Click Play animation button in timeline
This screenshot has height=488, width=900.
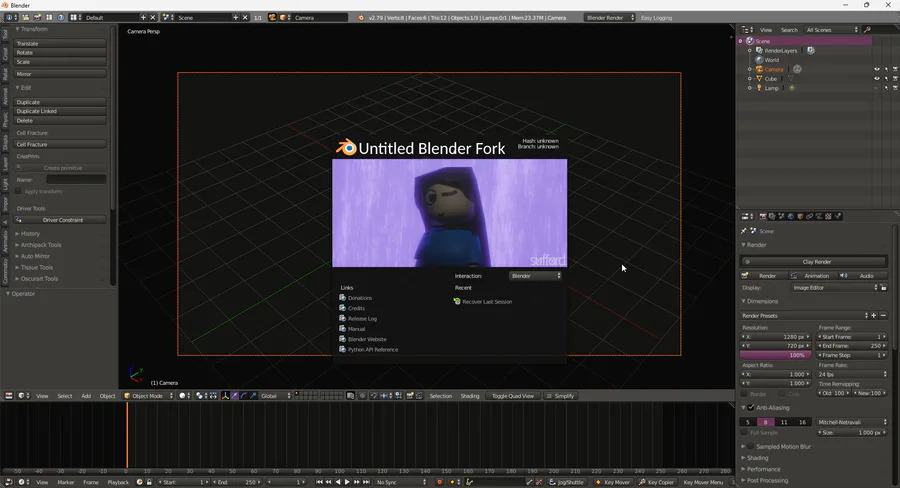click(347, 482)
